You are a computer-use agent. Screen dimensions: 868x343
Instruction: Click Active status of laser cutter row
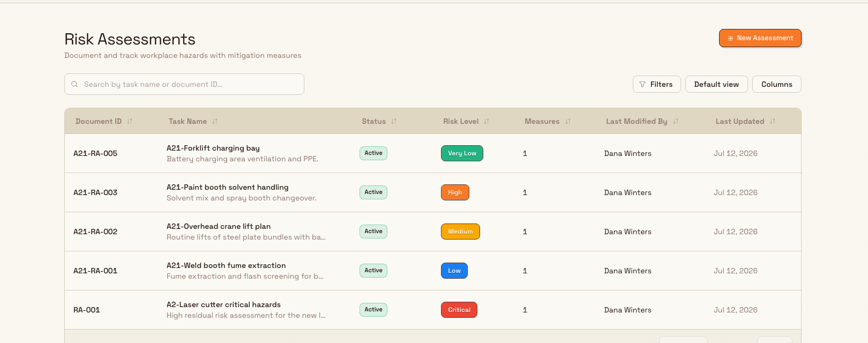pyautogui.click(x=373, y=310)
